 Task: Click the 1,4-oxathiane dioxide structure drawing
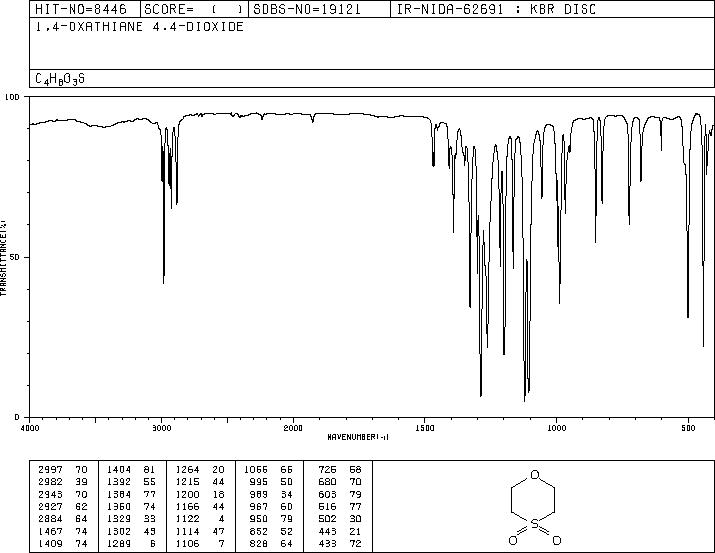[x=534, y=507]
